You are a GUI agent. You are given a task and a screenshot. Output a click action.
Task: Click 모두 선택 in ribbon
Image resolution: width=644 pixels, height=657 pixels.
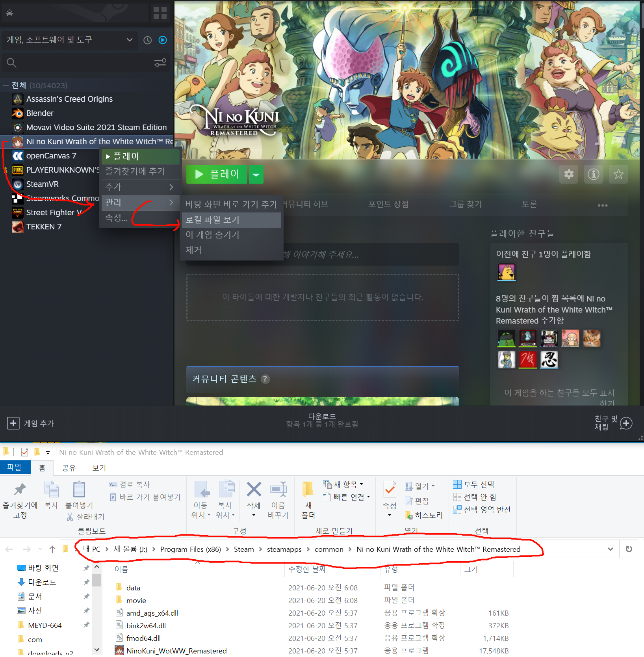click(474, 484)
